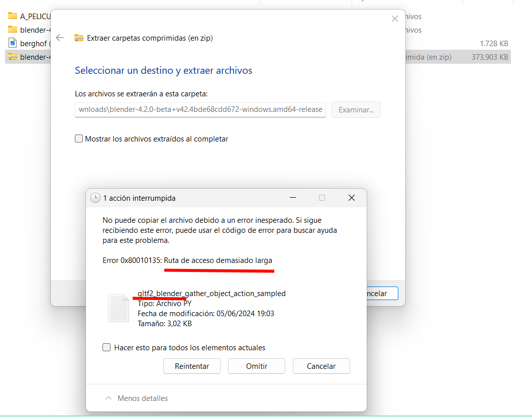532x417 pixels.
Task: Click the 'Tipo: Archivo PY' line
Action: click(165, 304)
